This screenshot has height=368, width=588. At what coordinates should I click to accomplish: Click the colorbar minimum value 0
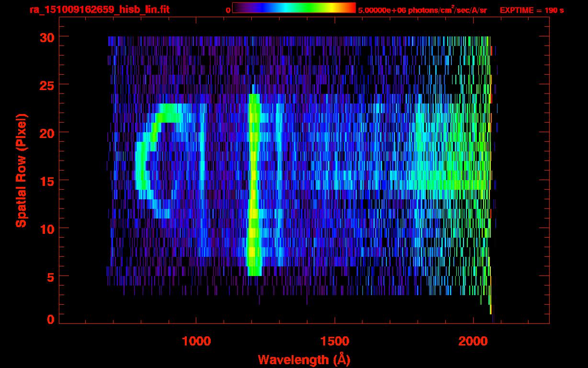(x=228, y=10)
